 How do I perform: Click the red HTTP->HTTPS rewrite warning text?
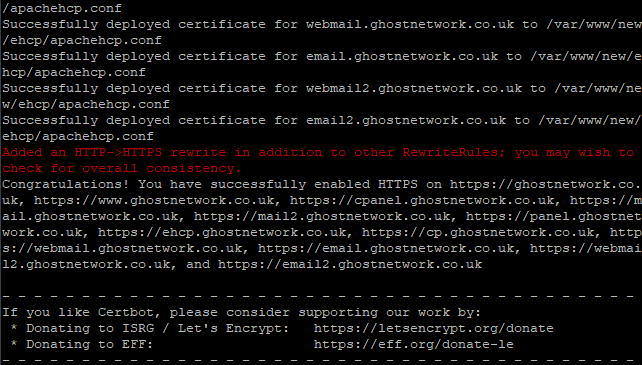coord(318,153)
